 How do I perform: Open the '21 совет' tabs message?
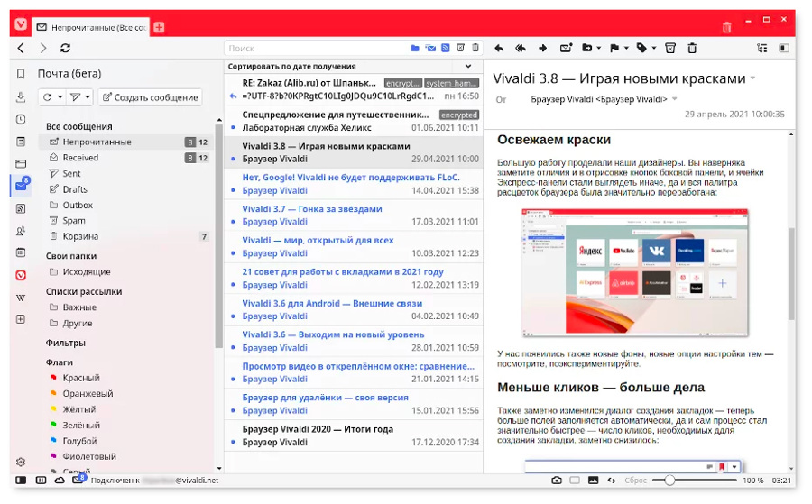point(354,279)
